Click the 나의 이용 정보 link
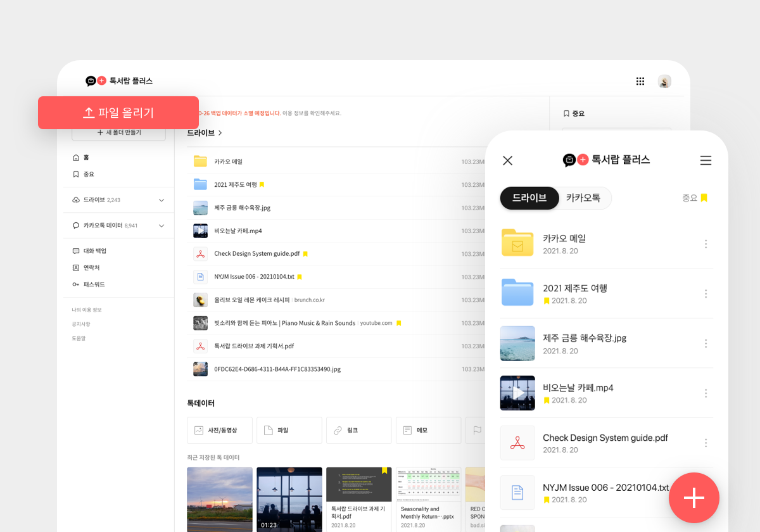This screenshot has height=532, width=760. tap(87, 310)
